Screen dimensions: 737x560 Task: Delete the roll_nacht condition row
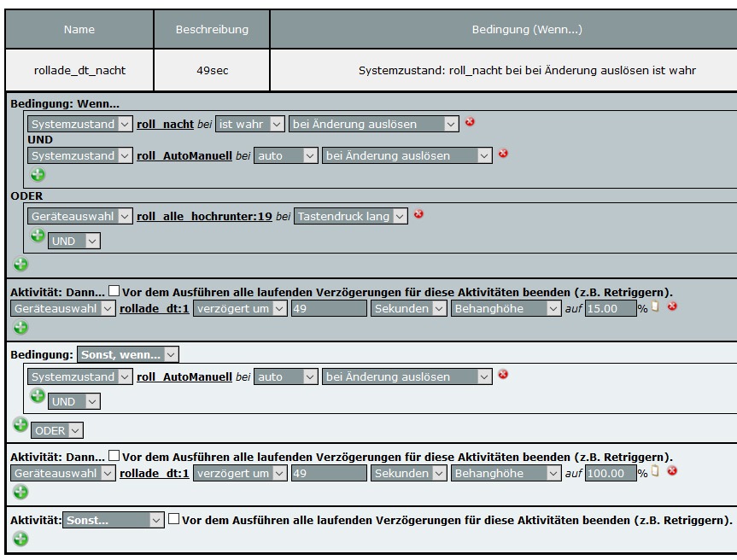coord(470,122)
